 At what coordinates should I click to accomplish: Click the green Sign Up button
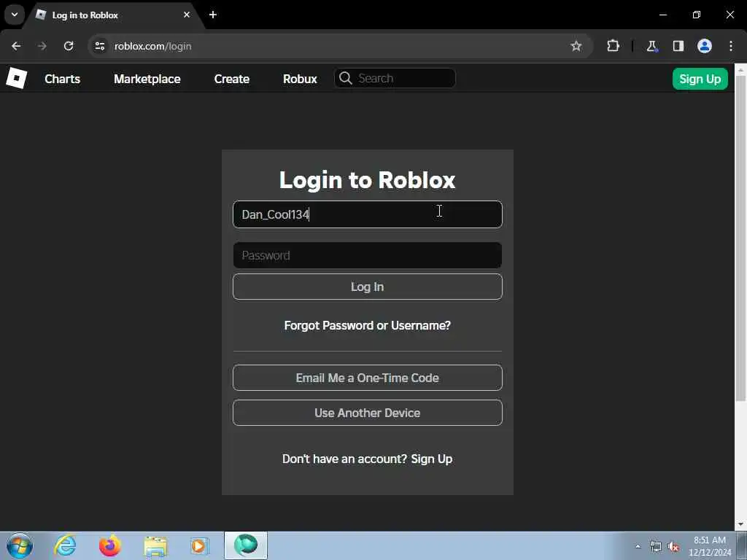pos(700,79)
